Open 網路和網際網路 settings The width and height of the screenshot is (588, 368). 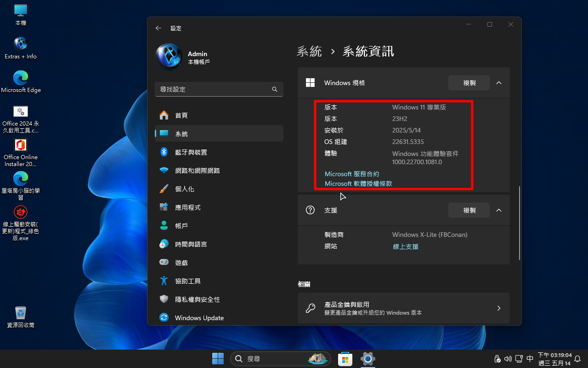(x=219, y=171)
